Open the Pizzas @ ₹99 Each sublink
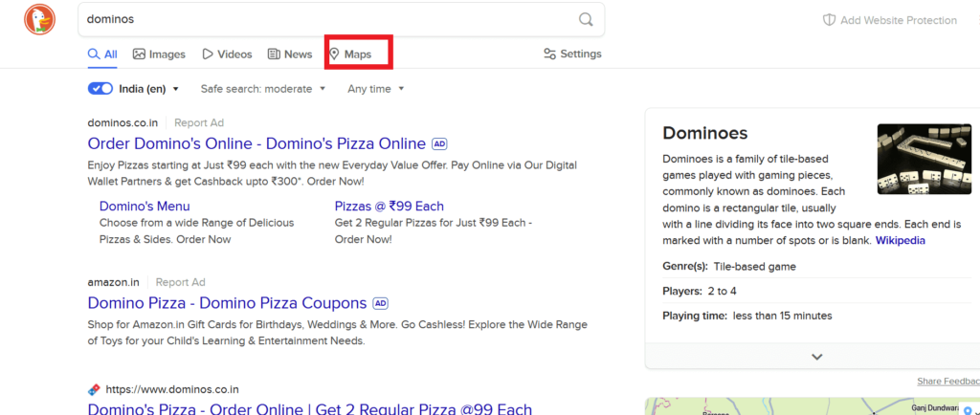 coord(390,206)
